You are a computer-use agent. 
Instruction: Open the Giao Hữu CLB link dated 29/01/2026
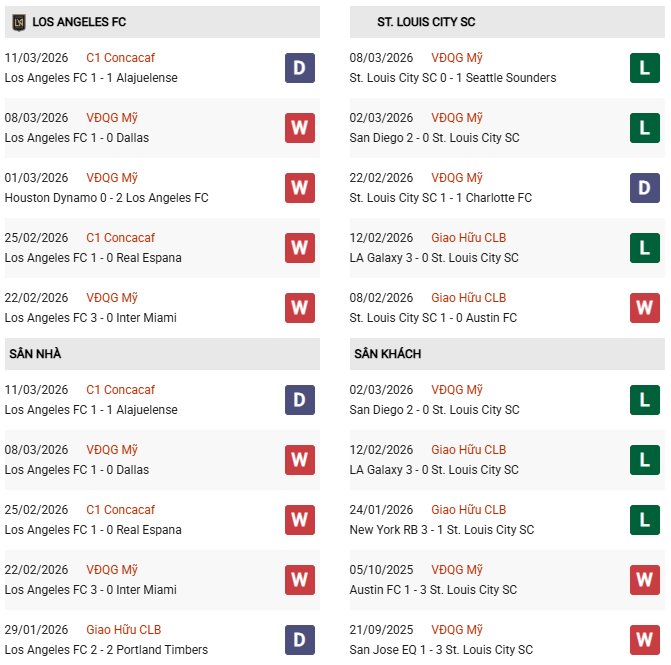[x=123, y=630]
